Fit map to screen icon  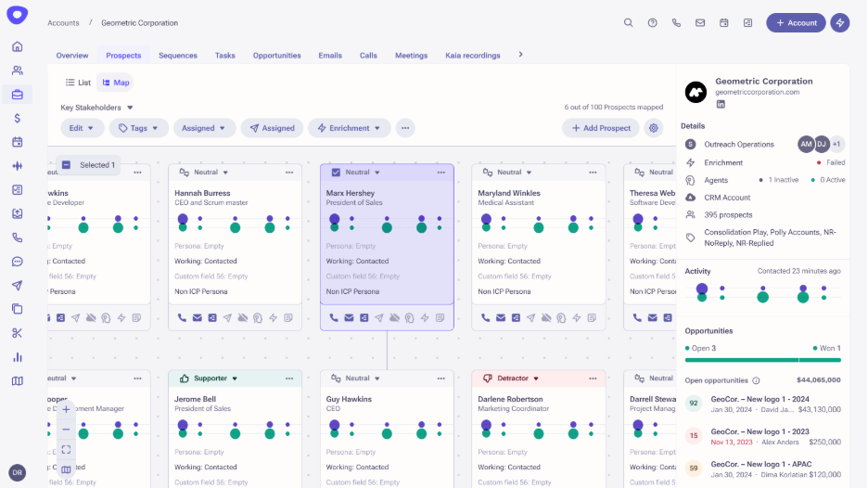click(x=66, y=449)
